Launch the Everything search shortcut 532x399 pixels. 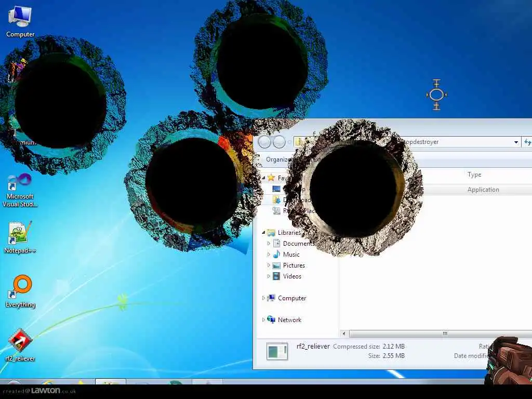click(20, 291)
